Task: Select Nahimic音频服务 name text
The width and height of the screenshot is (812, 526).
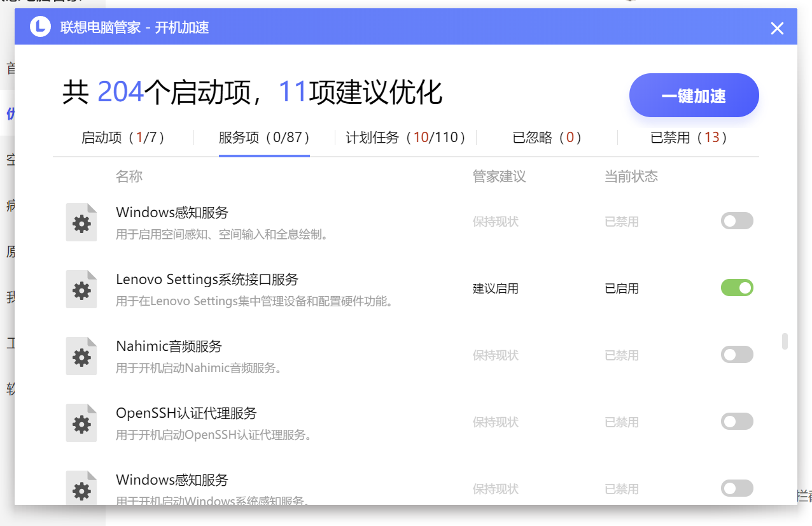Action: click(x=169, y=346)
